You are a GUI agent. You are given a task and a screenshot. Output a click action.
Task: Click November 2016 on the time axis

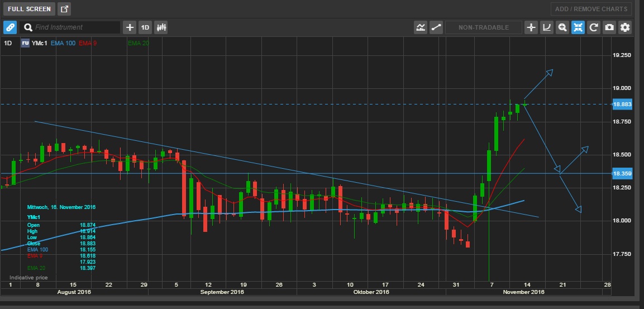point(524,292)
